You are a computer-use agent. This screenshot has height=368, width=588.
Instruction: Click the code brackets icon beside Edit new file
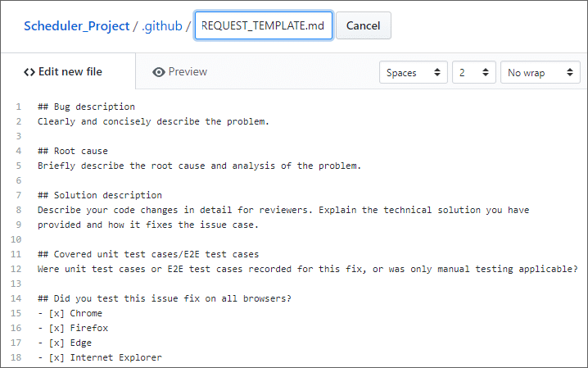pos(29,72)
